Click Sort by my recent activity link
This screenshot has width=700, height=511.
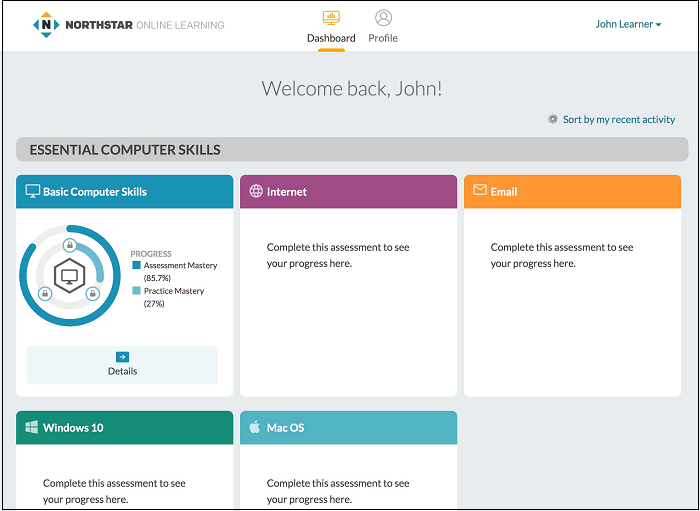619,120
